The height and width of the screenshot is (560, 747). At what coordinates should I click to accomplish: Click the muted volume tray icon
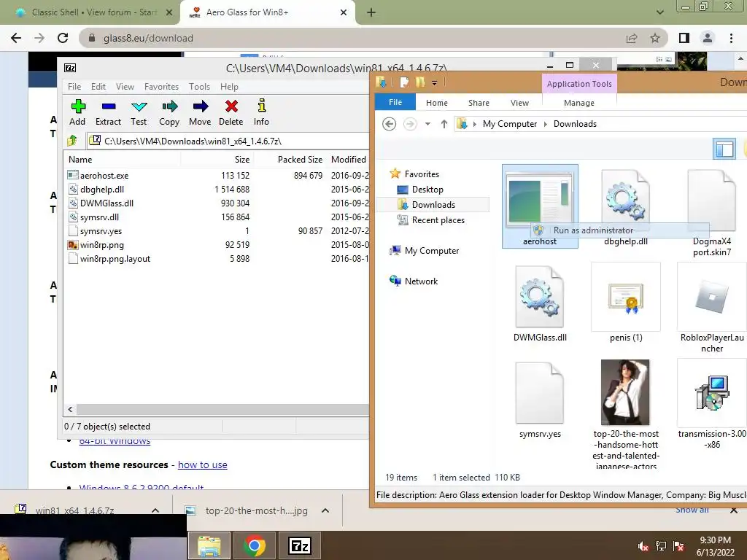pyautogui.click(x=643, y=546)
